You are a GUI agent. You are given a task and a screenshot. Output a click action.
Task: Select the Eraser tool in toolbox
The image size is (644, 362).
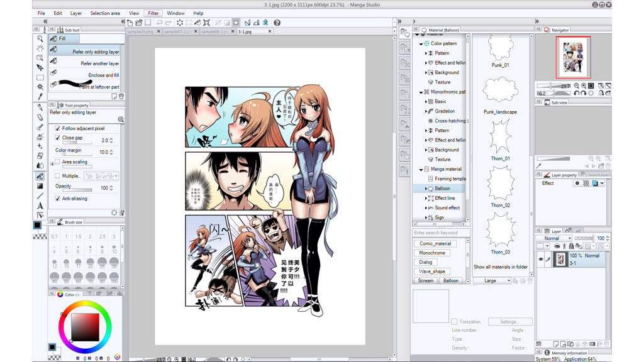[x=40, y=156]
